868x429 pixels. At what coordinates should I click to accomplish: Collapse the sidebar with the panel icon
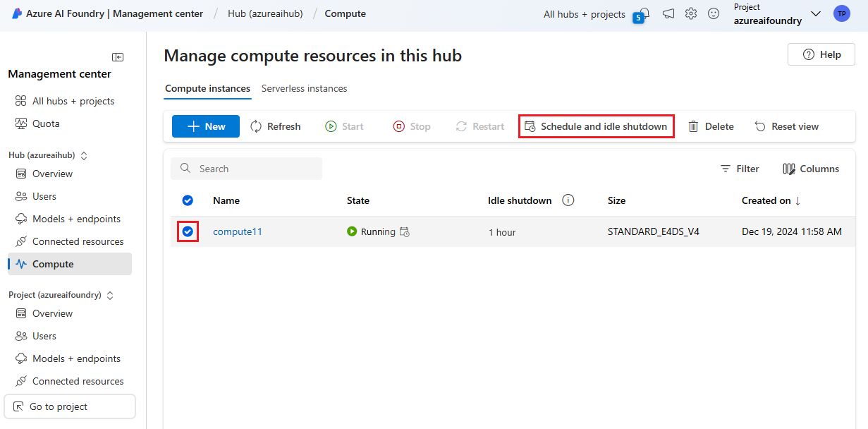tap(118, 56)
